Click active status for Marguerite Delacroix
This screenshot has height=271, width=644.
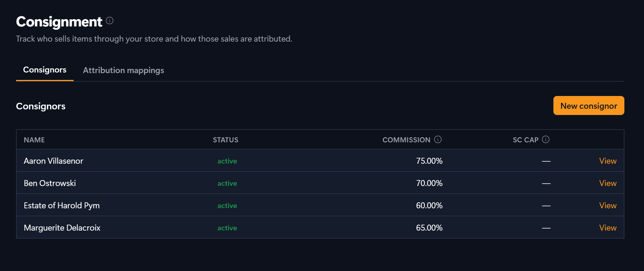(x=227, y=228)
